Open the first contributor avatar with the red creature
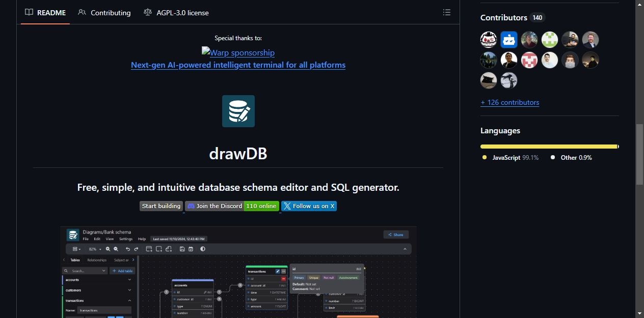 tap(489, 40)
